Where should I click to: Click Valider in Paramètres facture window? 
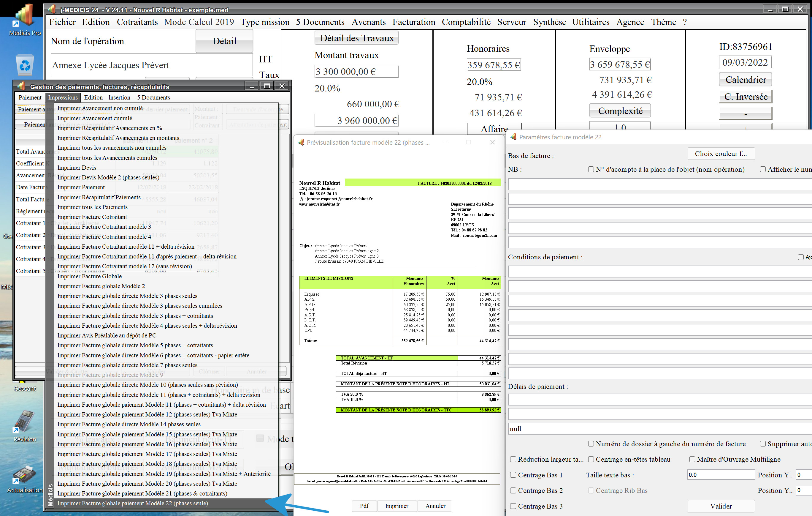(721, 506)
